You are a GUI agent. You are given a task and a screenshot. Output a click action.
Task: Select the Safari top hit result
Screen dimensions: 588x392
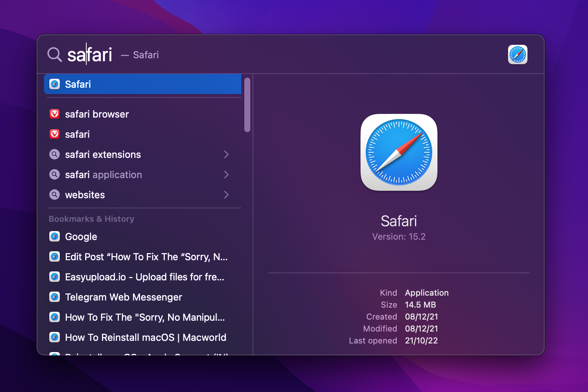tap(143, 84)
